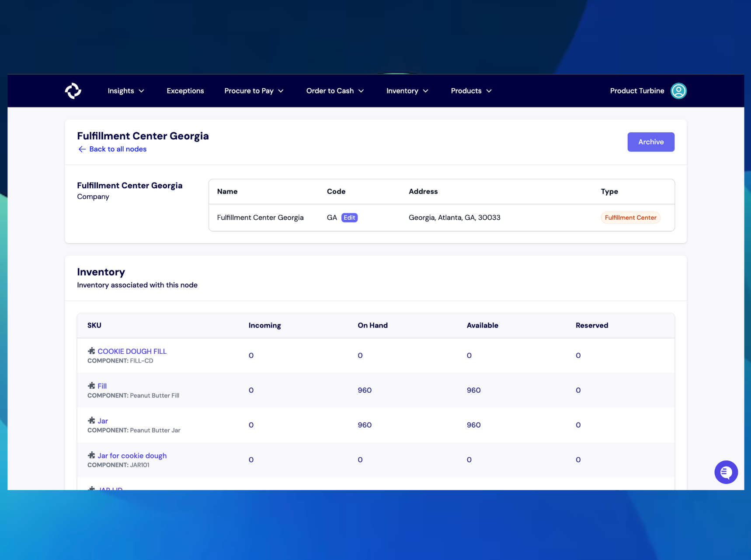Image resolution: width=751 pixels, height=560 pixels.
Task: Click the component puzzle icon next to Fill
Action: point(92,386)
